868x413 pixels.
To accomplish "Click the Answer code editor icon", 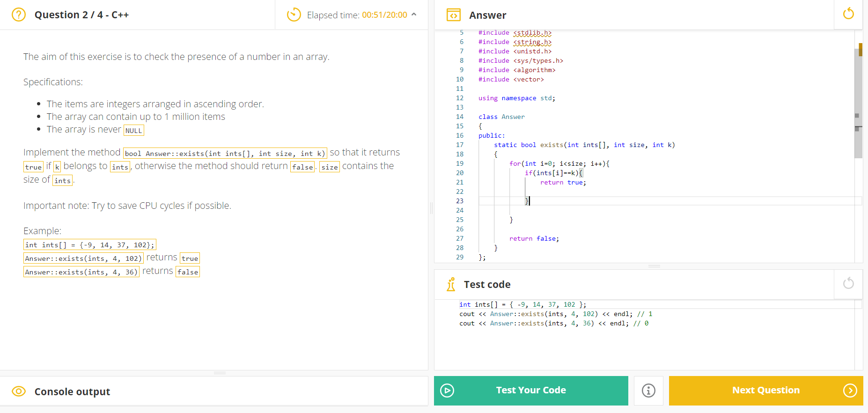I will (x=453, y=15).
